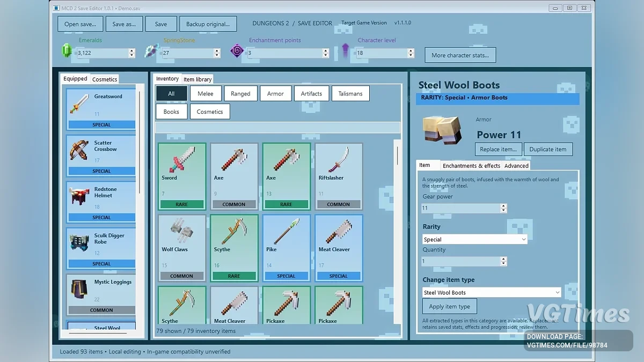Open the Item library tab

[197, 79]
